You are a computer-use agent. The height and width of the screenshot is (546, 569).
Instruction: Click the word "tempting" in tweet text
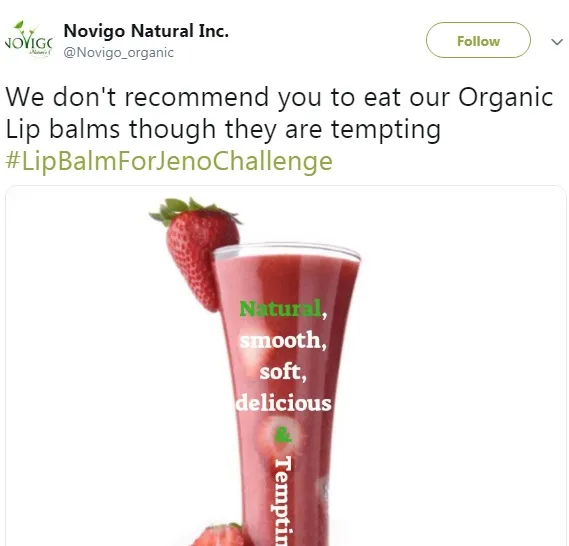coord(386,130)
